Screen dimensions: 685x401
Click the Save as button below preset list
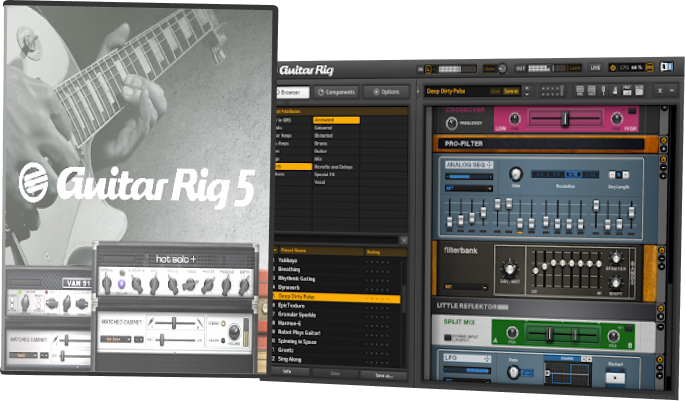point(384,375)
